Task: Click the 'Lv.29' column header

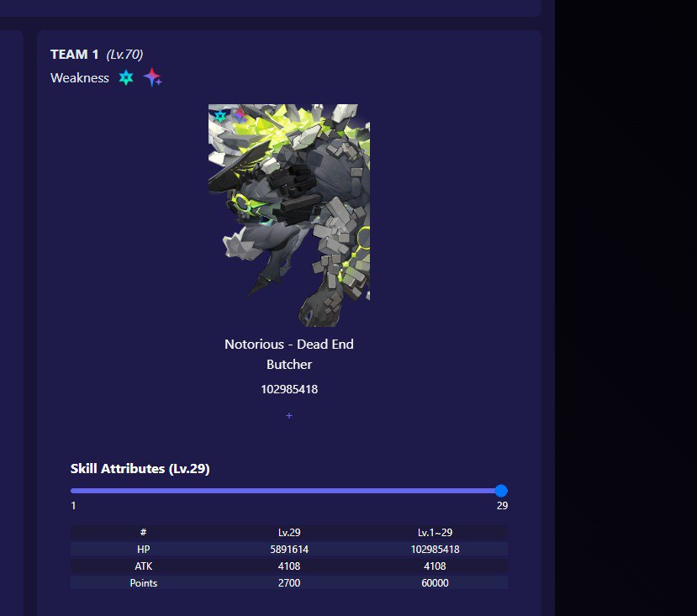Action: click(289, 533)
